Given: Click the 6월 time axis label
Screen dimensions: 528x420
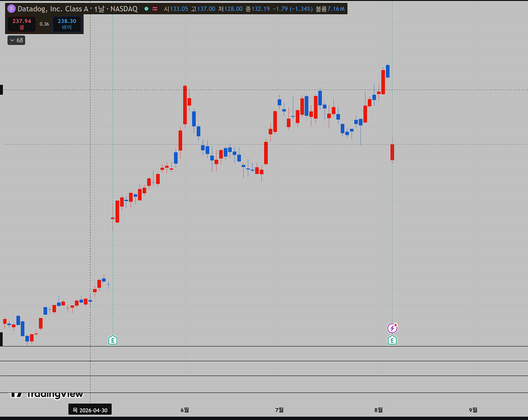Looking at the screenshot, I should tap(185, 410).
